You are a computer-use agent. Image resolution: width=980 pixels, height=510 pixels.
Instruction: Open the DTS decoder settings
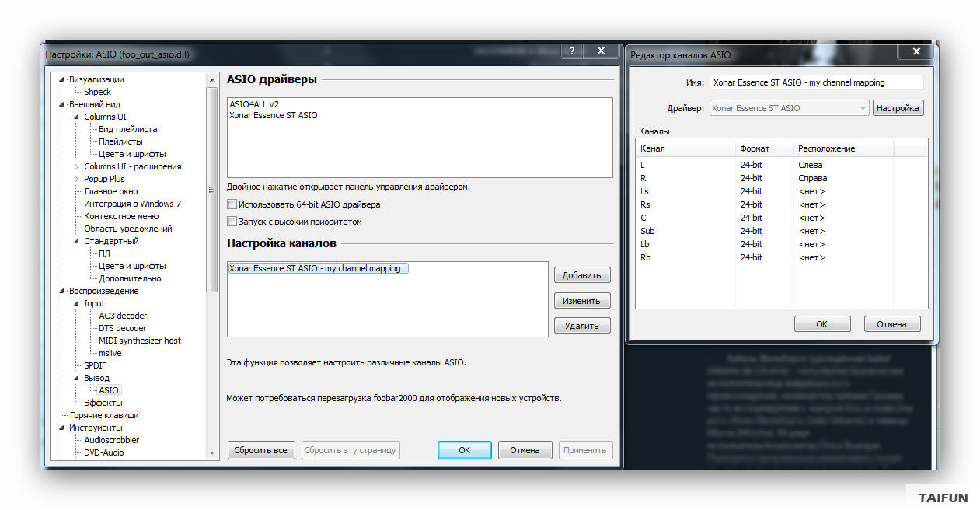[123, 328]
